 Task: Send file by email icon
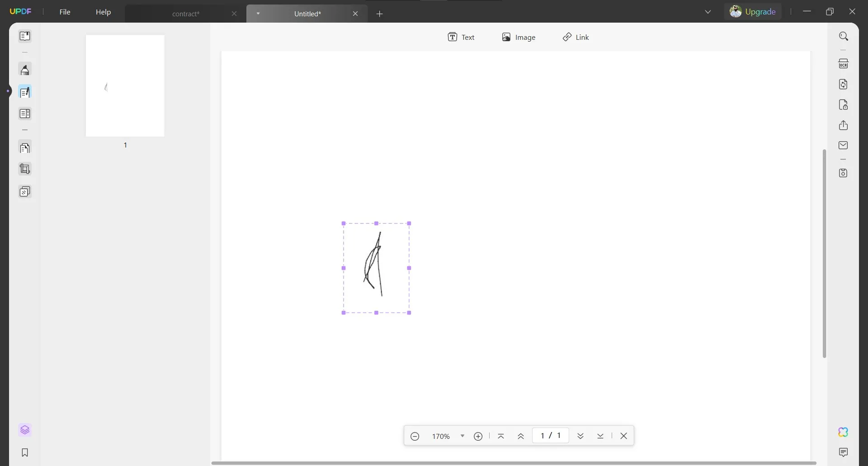click(x=844, y=146)
